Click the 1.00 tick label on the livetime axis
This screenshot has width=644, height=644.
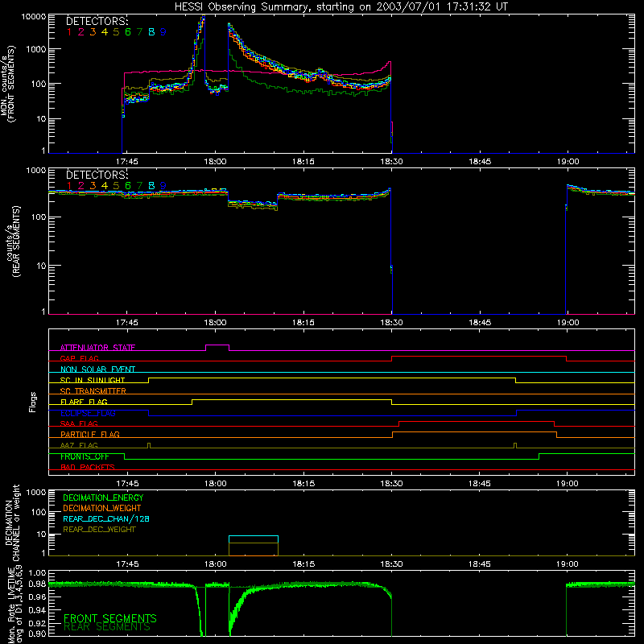[37, 573]
